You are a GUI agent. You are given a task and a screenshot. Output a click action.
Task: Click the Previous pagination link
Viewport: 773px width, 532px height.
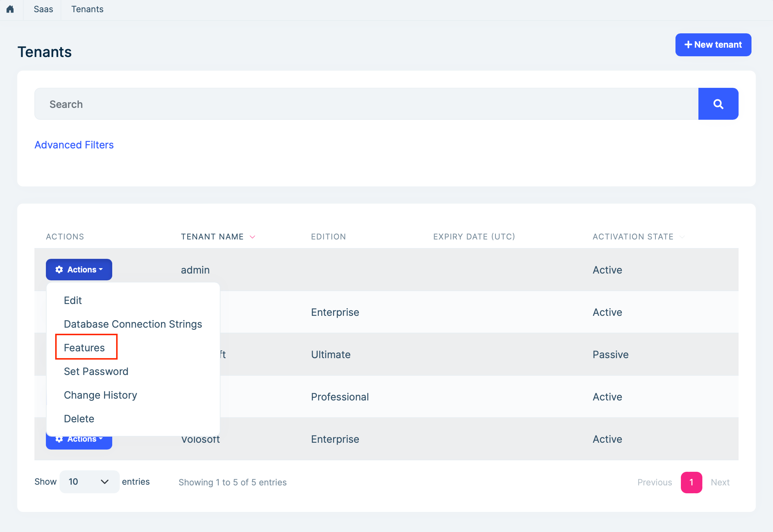click(x=654, y=483)
